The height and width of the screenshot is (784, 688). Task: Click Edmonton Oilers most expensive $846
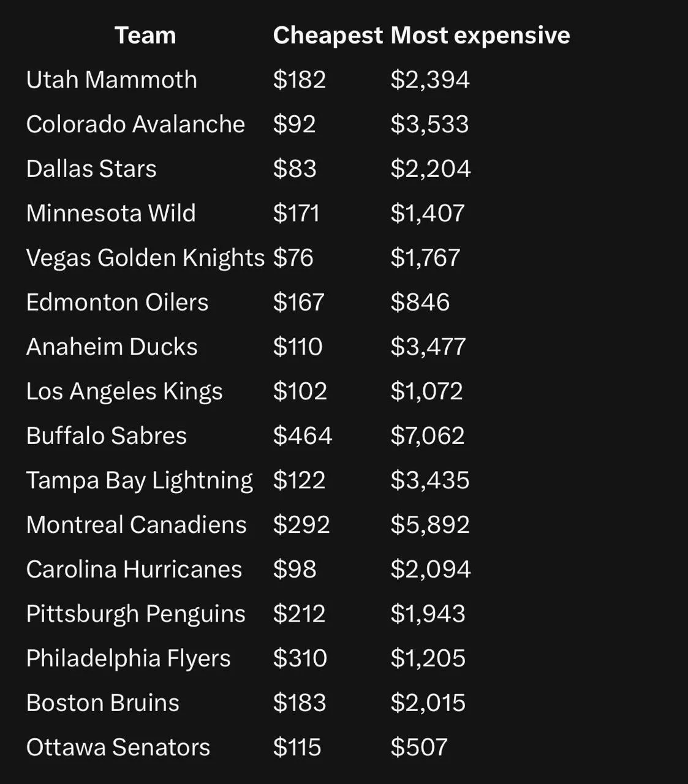[x=420, y=302]
